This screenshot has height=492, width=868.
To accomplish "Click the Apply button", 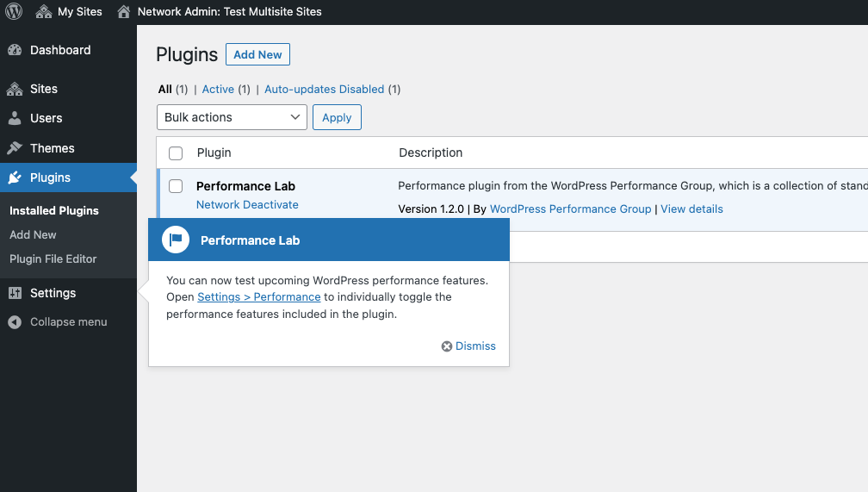I will pyautogui.click(x=338, y=117).
